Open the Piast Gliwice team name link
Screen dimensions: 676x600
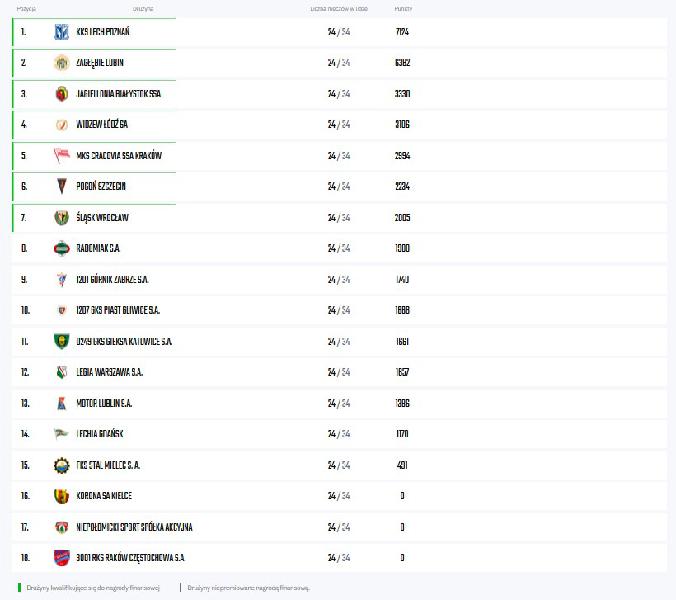[118, 311]
